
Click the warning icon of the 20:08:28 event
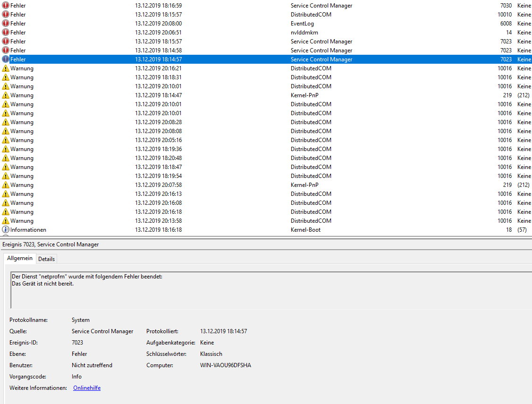pos(6,122)
